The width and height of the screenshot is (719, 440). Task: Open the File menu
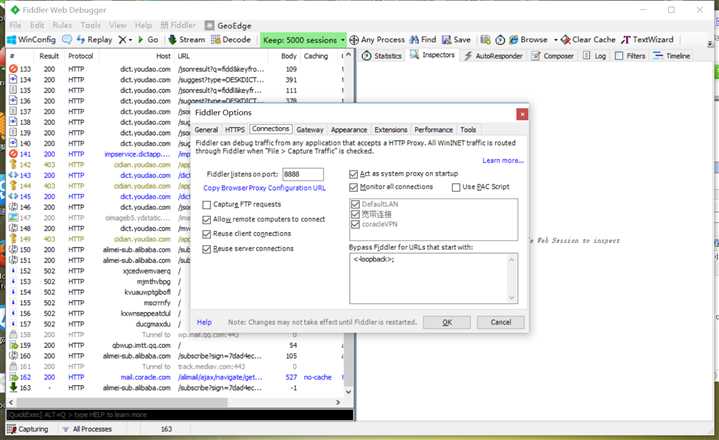coord(15,25)
